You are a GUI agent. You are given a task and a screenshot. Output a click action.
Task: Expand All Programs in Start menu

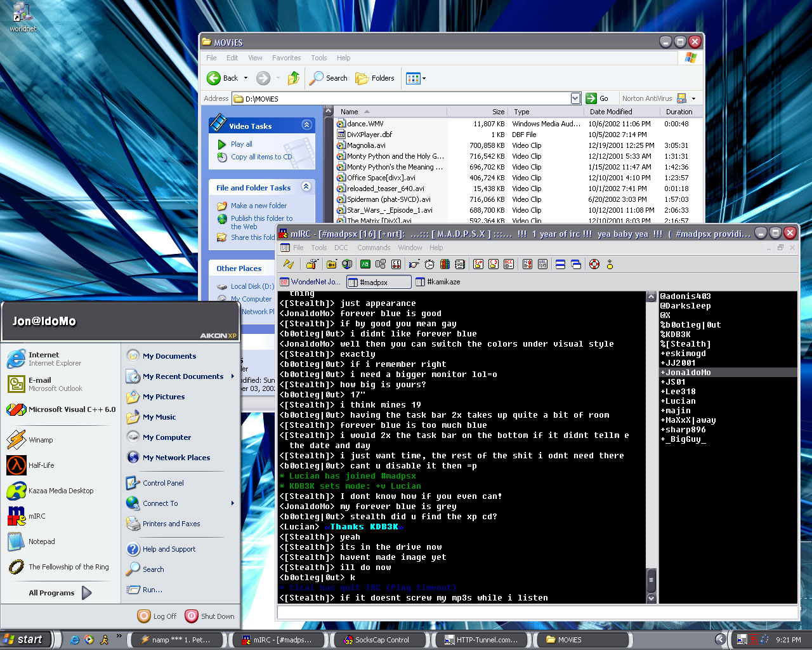[x=61, y=592]
